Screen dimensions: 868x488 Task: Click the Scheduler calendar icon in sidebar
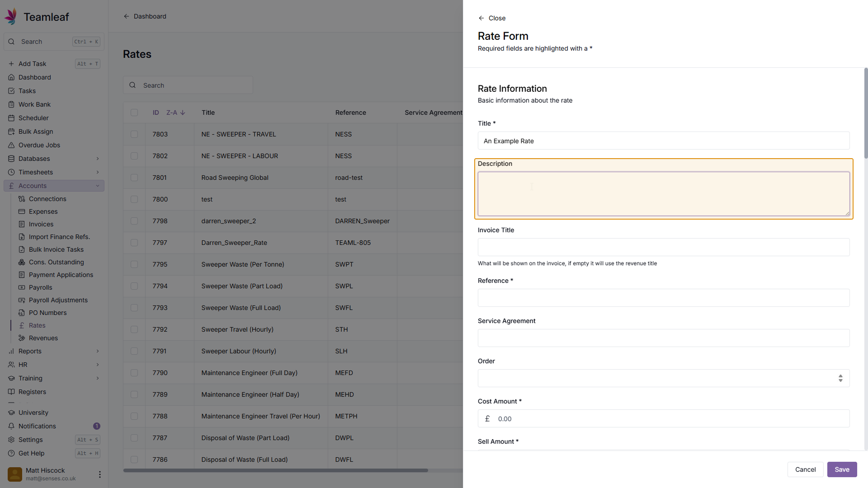(x=11, y=118)
